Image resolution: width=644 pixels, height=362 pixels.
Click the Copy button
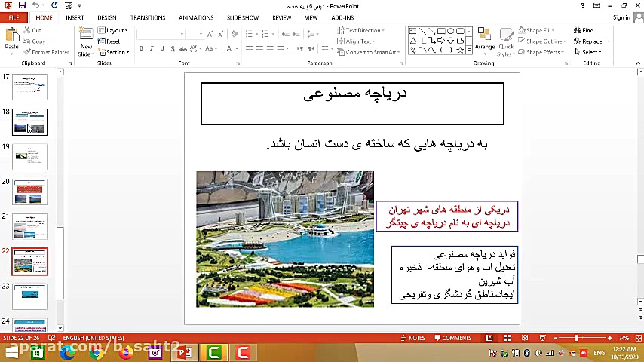[x=35, y=41]
